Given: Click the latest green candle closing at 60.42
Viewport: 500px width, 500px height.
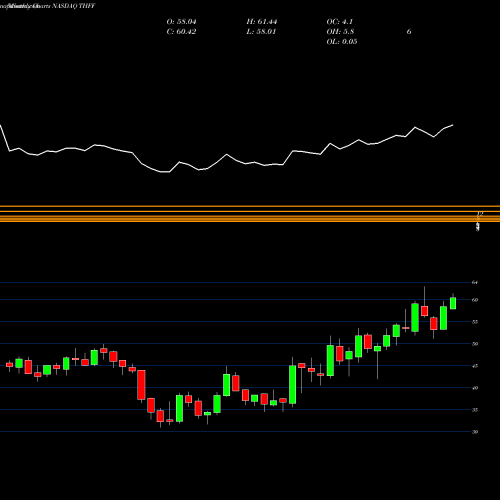Looking at the screenshot, I should (453, 303).
